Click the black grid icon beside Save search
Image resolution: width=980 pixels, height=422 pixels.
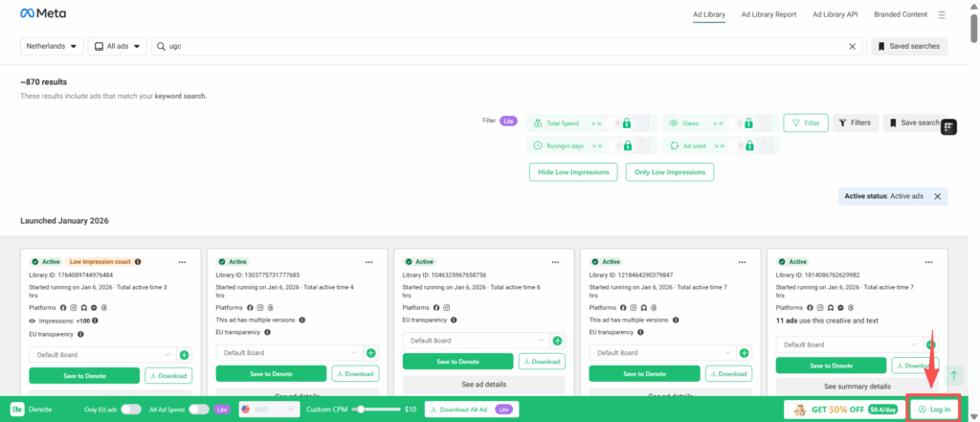948,127
